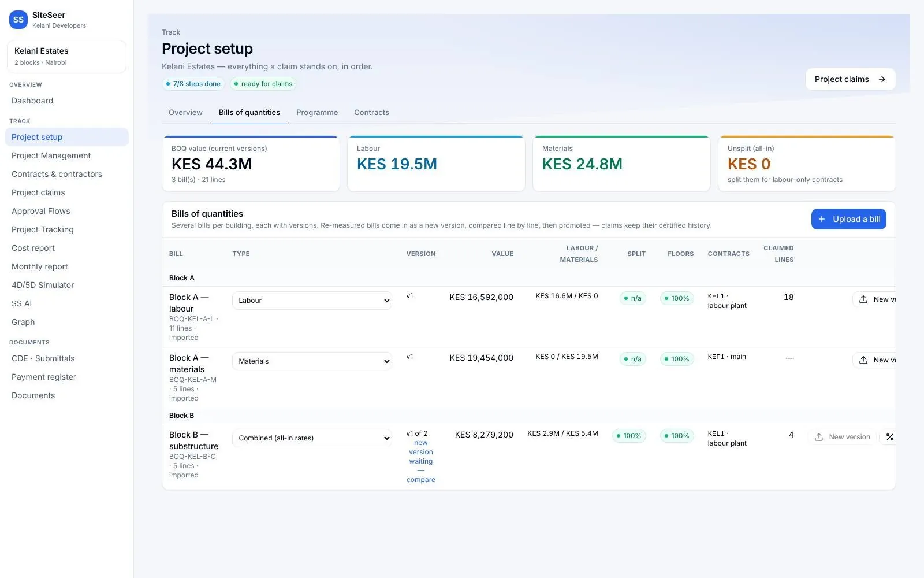Click the compare link for Block B
This screenshot has width=924, height=578.
tap(421, 480)
